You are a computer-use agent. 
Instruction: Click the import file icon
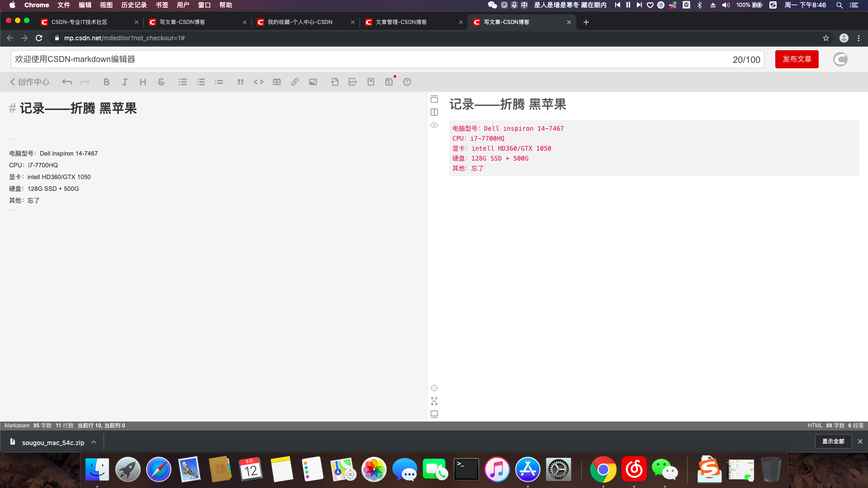(334, 82)
